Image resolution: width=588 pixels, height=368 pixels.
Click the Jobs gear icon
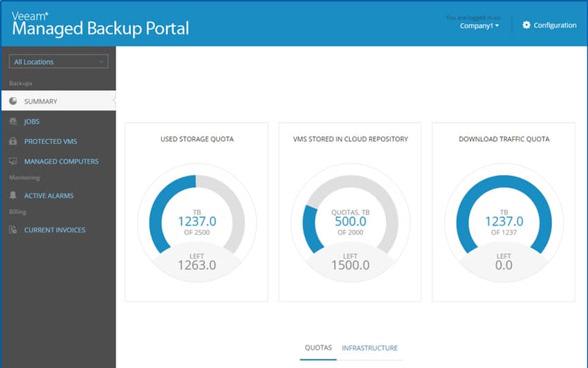pyautogui.click(x=13, y=121)
